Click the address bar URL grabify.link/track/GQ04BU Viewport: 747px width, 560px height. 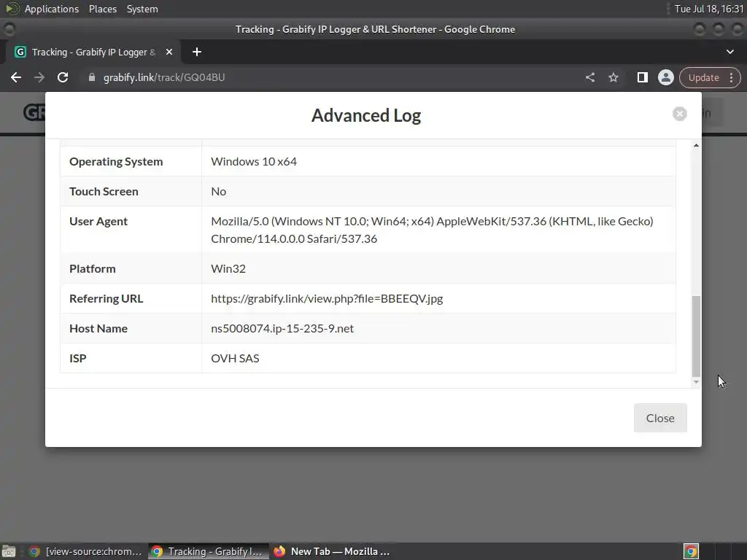pos(164,77)
